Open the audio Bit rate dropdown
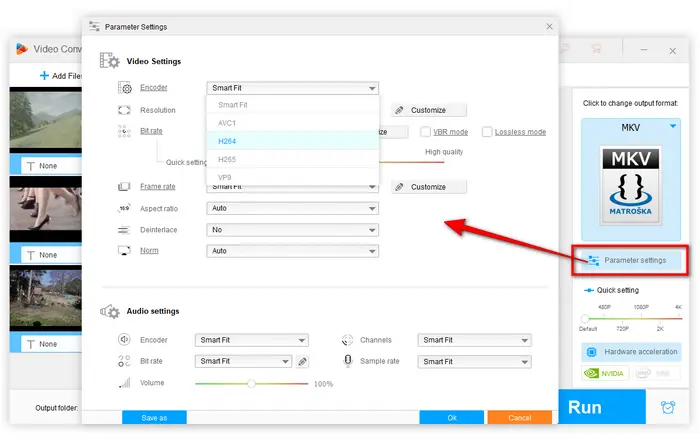The height and width of the screenshot is (440, 700). tap(243, 361)
